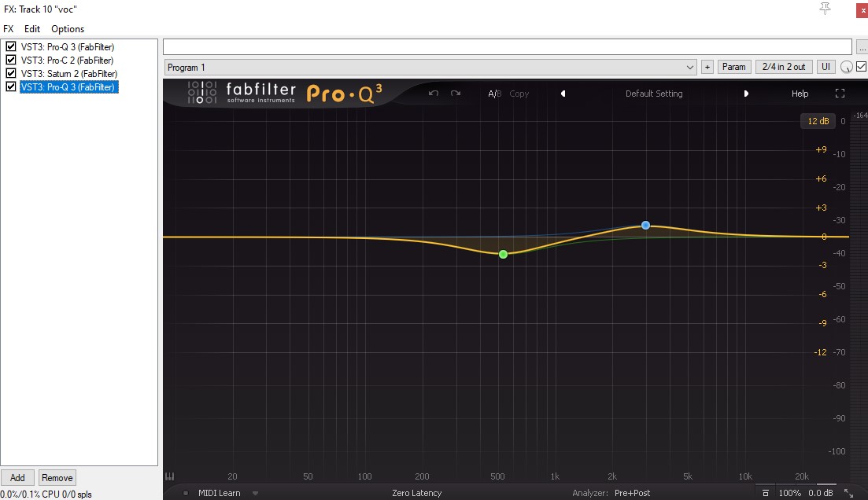
Task: Open the Edit menu
Action: 32,29
